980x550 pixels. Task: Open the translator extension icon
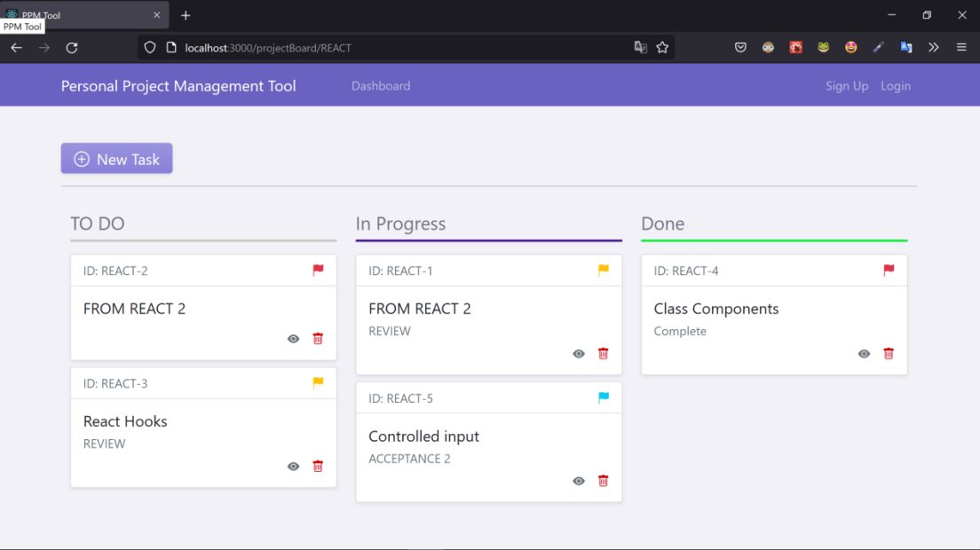(906, 47)
